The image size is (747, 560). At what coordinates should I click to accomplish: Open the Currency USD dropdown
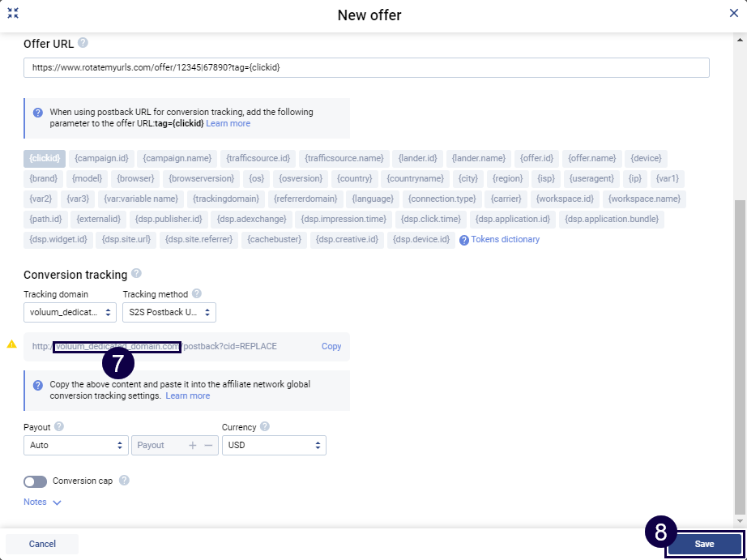pyautogui.click(x=274, y=445)
